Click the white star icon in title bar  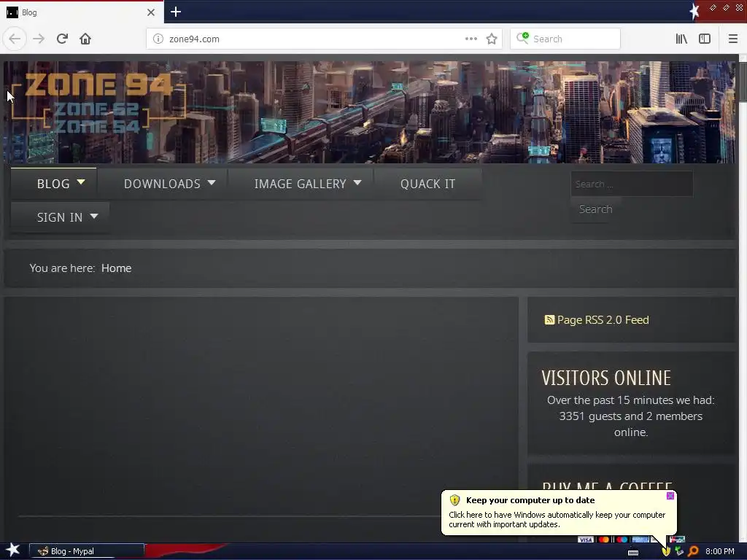(x=694, y=12)
